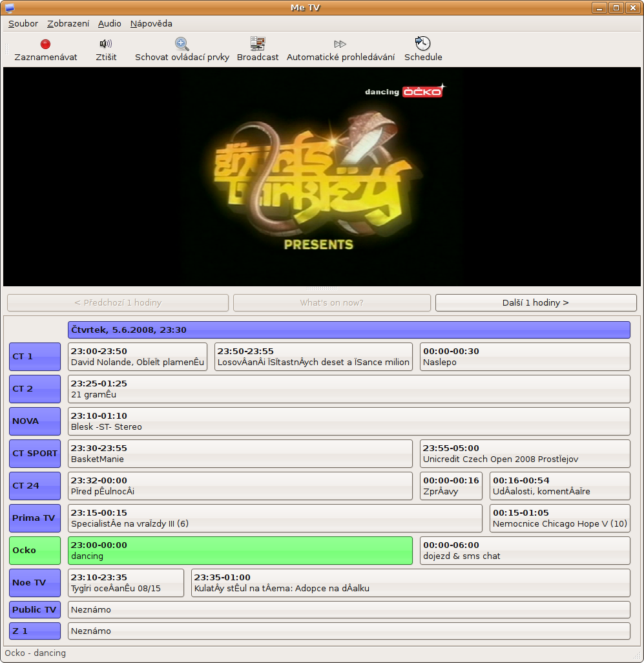Image resolution: width=644 pixels, height=663 pixels.
Task: Click the Další 1 hodiny button
Action: (536, 303)
